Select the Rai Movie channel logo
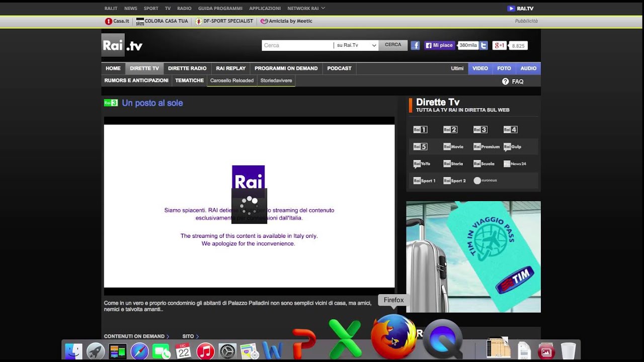The width and height of the screenshot is (644, 362). click(453, 147)
